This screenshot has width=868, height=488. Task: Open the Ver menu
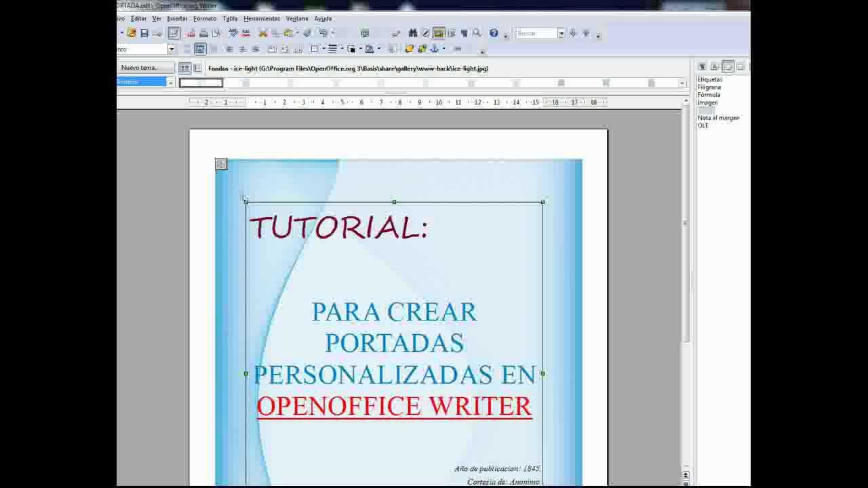point(157,18)
